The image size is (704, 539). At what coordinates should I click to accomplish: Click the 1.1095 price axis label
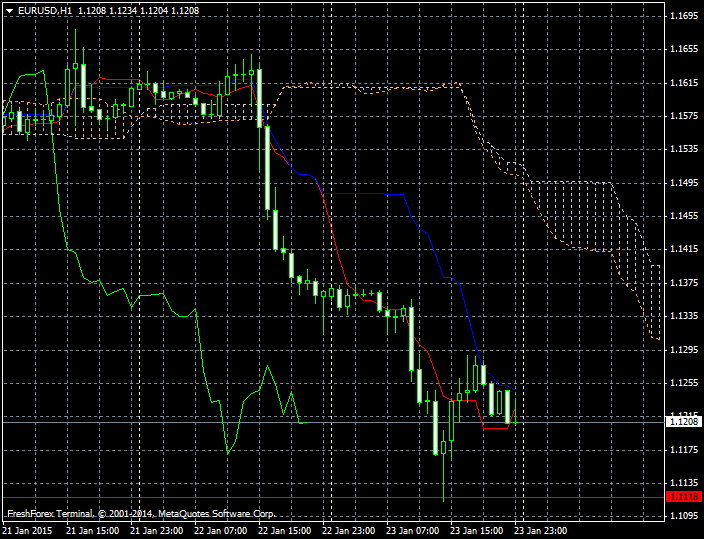[x=684, y=516]
